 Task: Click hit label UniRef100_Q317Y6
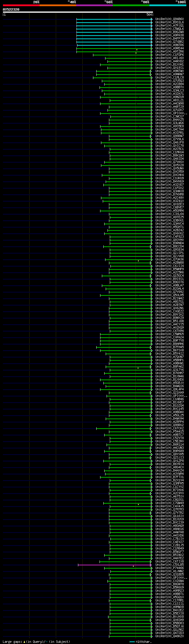tap(170, 370)
